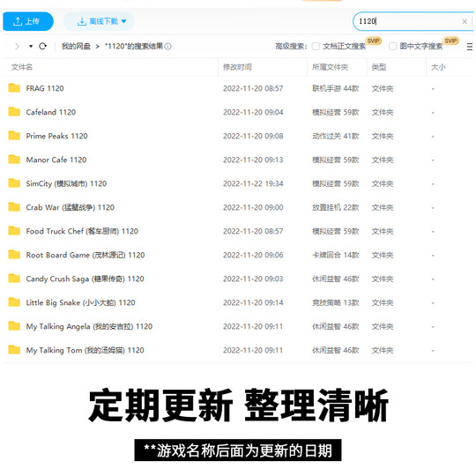Click the folder icon of Prime Peaks 1120
The width and height of the screenshot is (476, 476).
[x=14, y=136]
